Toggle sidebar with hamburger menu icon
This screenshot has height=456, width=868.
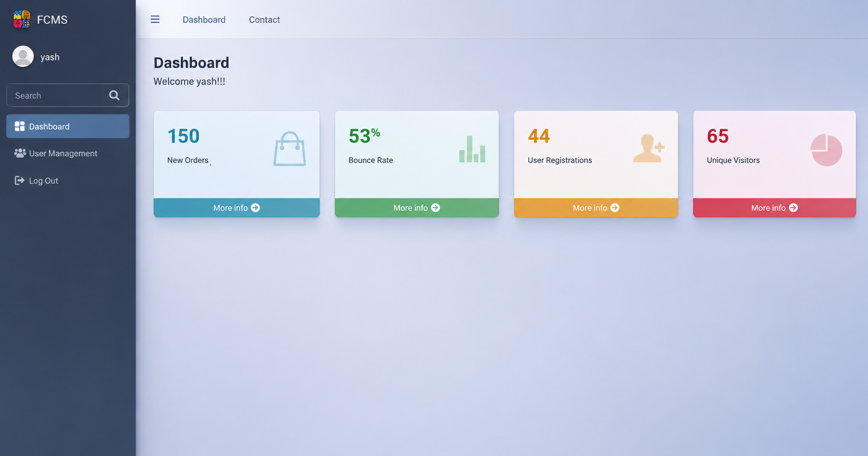(x=155, y=19)
